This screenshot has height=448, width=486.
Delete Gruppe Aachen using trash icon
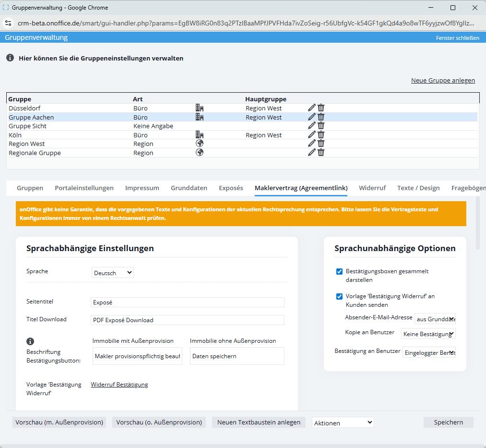click(321, 117)
